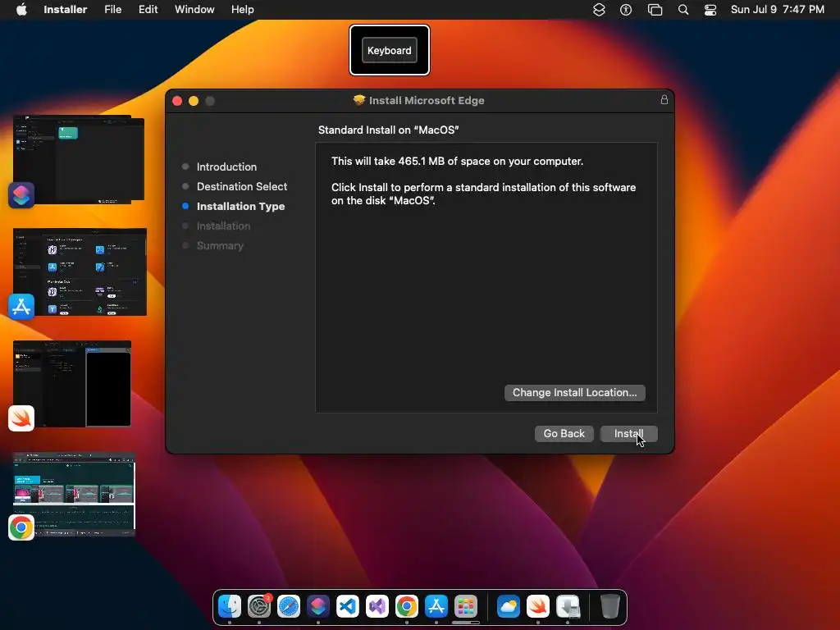The height and width of the screenshot is (630, 840).
Task: Click Swift icon in Stage Manager strip
Action: (x=21, y=418)
